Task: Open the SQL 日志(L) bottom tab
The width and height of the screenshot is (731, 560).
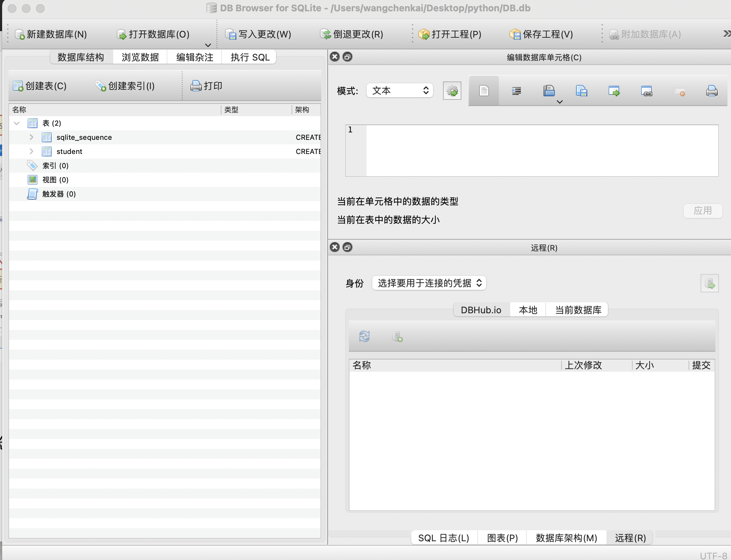Action: pyautogui.click(x=443, y=538)
